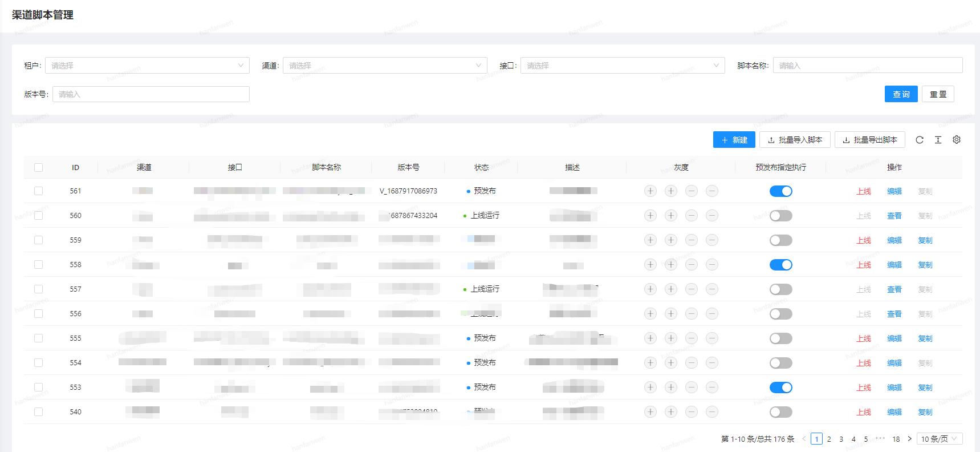Expand the 渠道 select box
Image resolution: width=980 pixels, height=452 pixels.
point(385,66)
